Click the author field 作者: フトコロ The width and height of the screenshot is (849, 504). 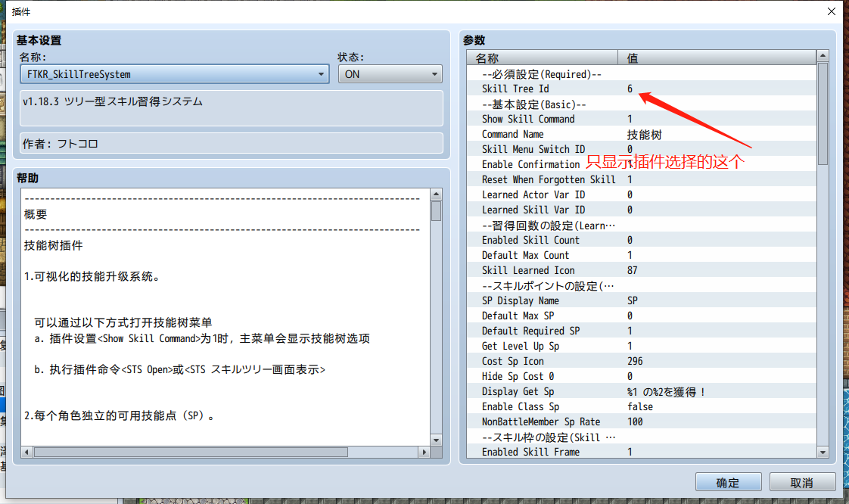pos(232,144)
